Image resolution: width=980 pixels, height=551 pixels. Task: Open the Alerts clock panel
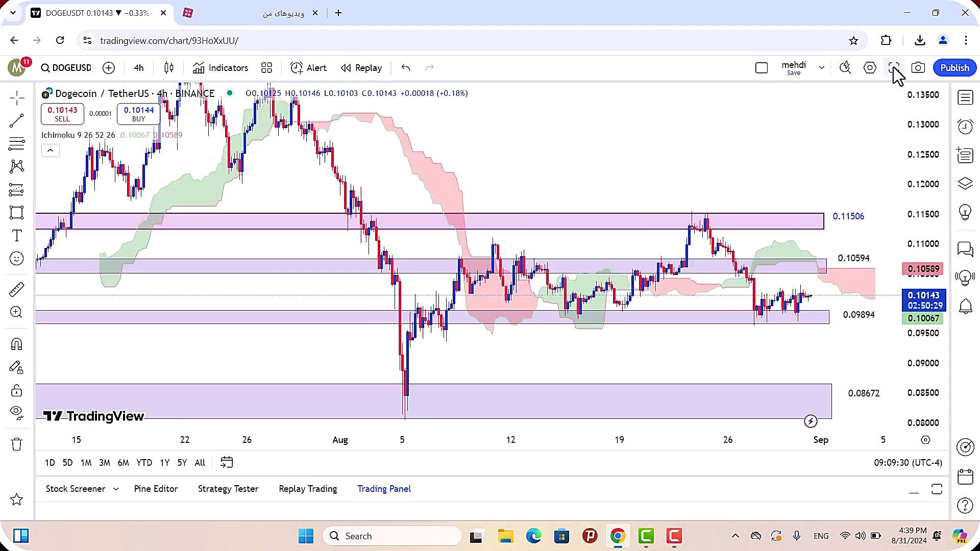click(965, 126)
